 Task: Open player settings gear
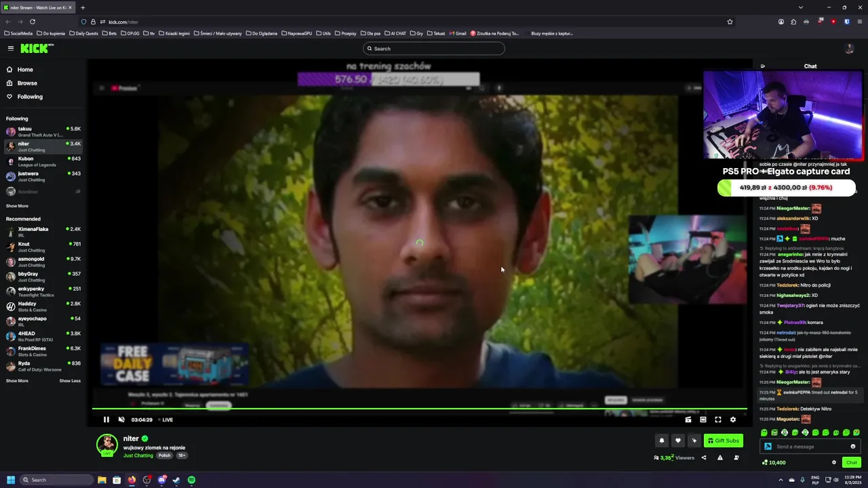[x=733, y=420]
